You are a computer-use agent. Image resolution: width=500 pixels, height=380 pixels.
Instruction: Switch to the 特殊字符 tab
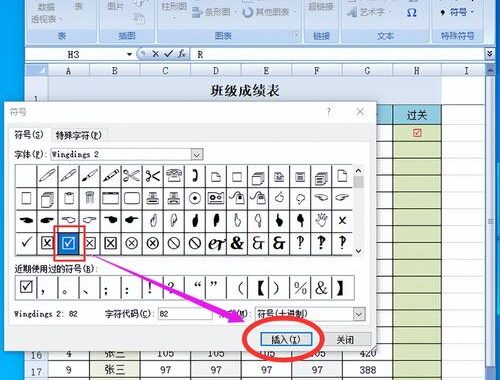[78, 135]
